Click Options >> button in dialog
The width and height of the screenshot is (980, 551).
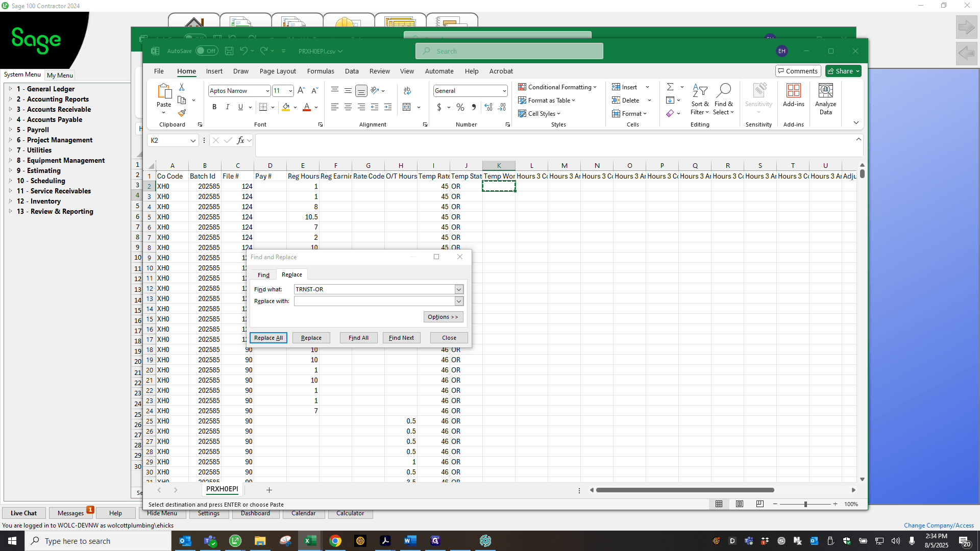point(443,317)
